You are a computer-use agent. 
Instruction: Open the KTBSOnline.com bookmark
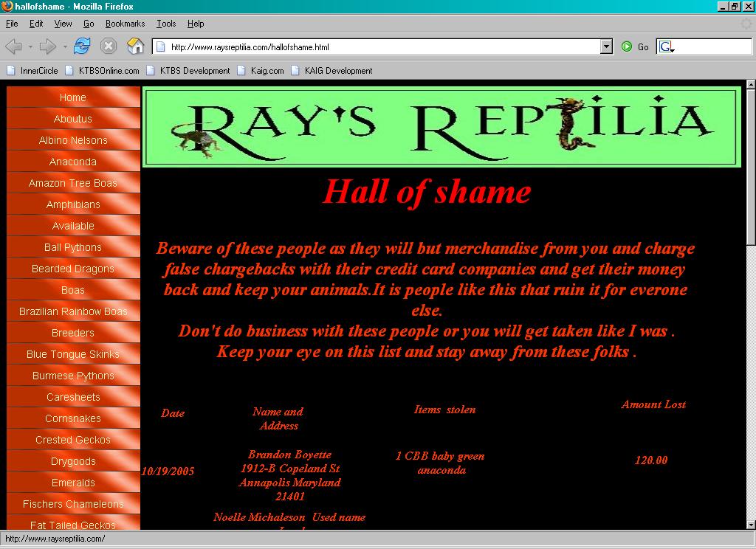pos(102,71)
